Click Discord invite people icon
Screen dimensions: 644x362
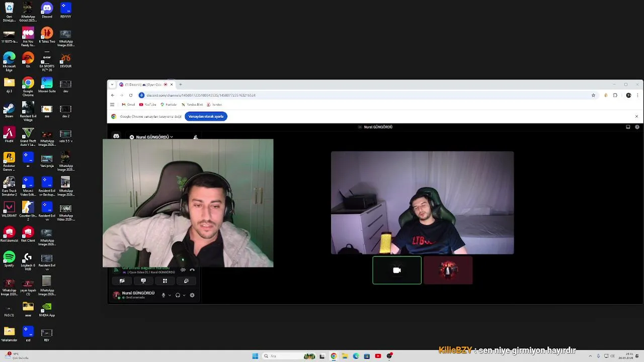tap(196, 137)
